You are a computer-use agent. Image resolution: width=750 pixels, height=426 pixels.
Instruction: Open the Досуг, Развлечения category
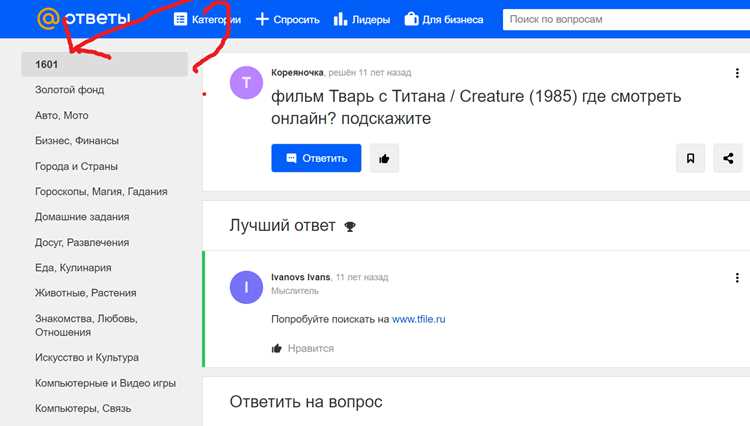[x=82, y=242]
